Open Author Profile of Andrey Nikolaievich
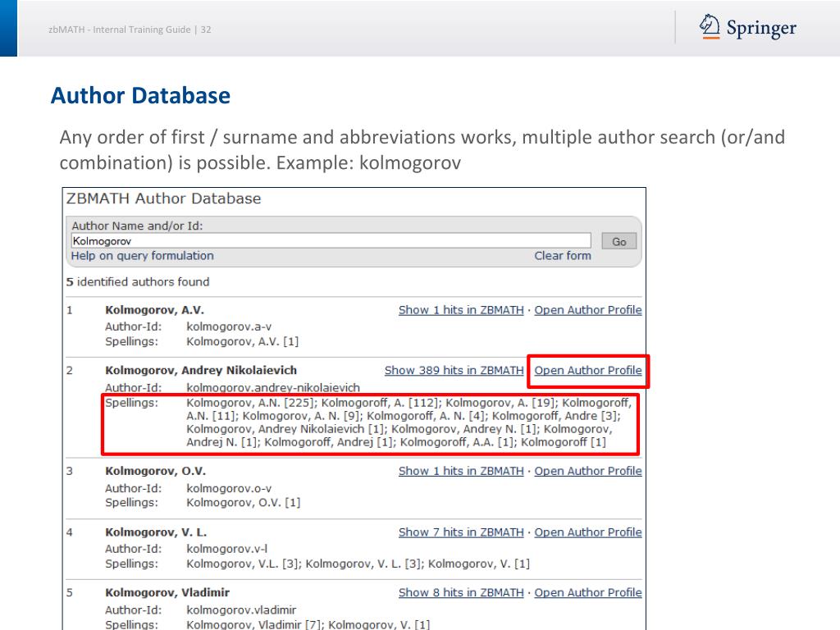 point(587,370)
